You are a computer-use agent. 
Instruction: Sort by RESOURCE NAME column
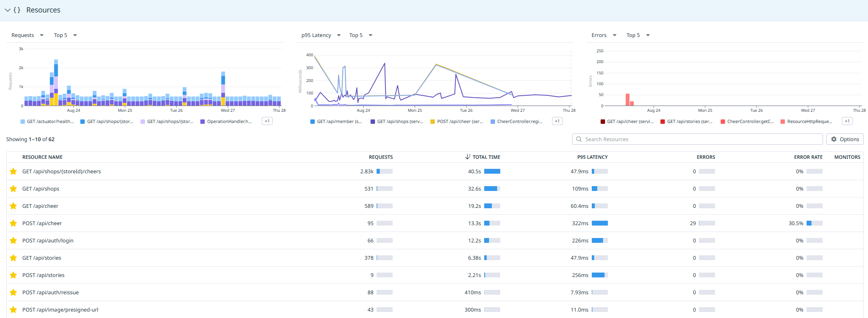coord(43,157)
